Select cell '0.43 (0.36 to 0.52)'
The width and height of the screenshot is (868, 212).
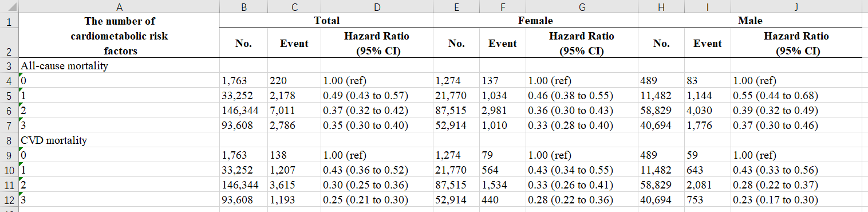tap(377, 170)
